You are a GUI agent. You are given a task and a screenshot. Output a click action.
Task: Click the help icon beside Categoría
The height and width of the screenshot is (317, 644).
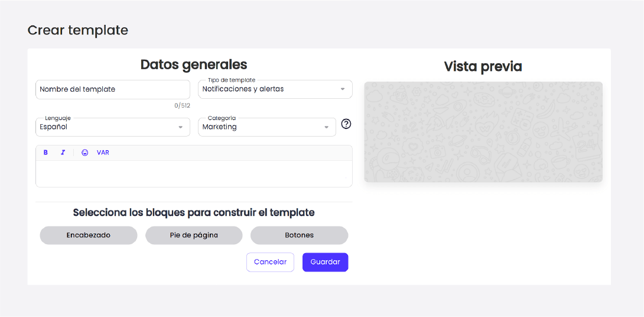tap(346, 124)
